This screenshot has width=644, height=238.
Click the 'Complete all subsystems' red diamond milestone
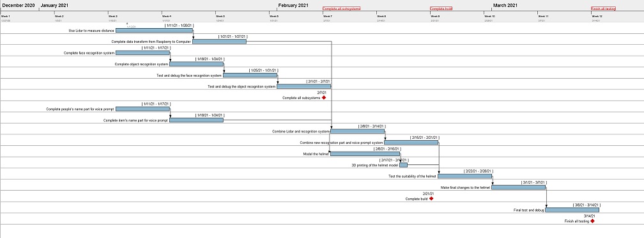point(324,98)
